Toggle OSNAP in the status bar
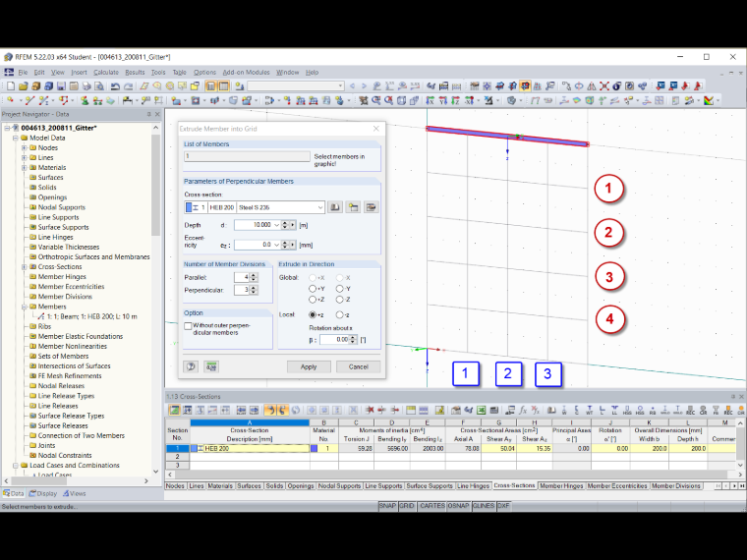The height and width of the screenshot is (560, 747). coord(458,506)
